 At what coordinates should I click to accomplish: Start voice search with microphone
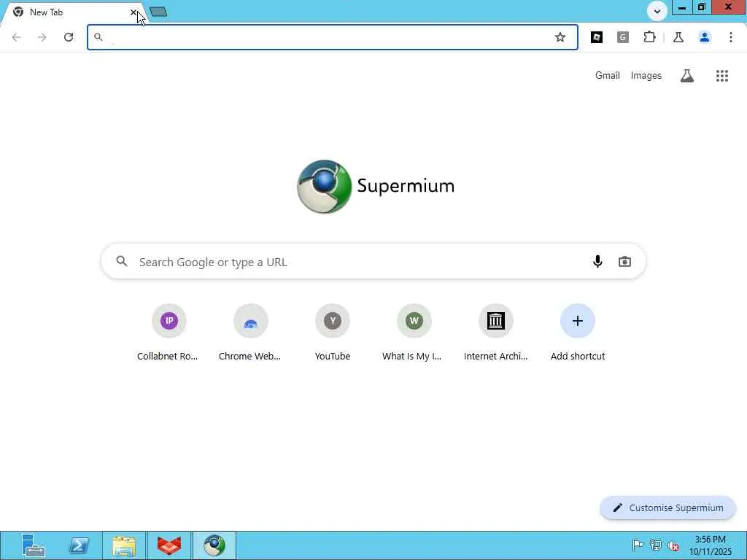597,262
